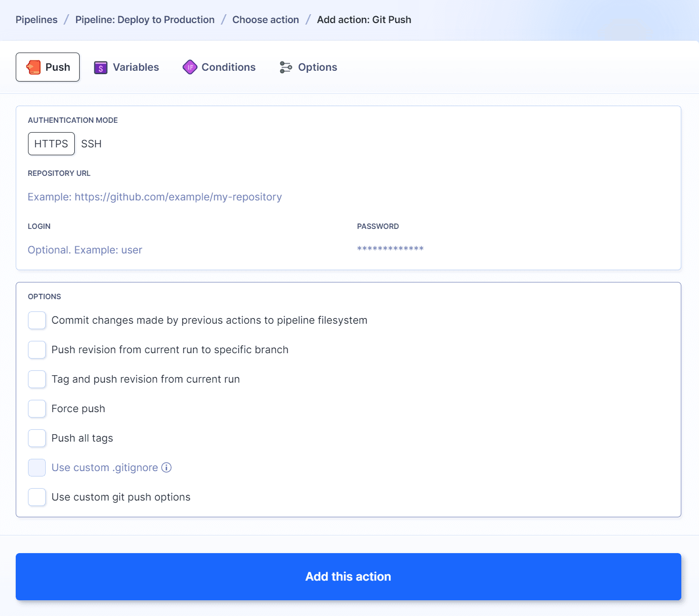Enable Commit changes made by previous actions
The height and width of the screenshot is (616, 699).
point(37,320)
